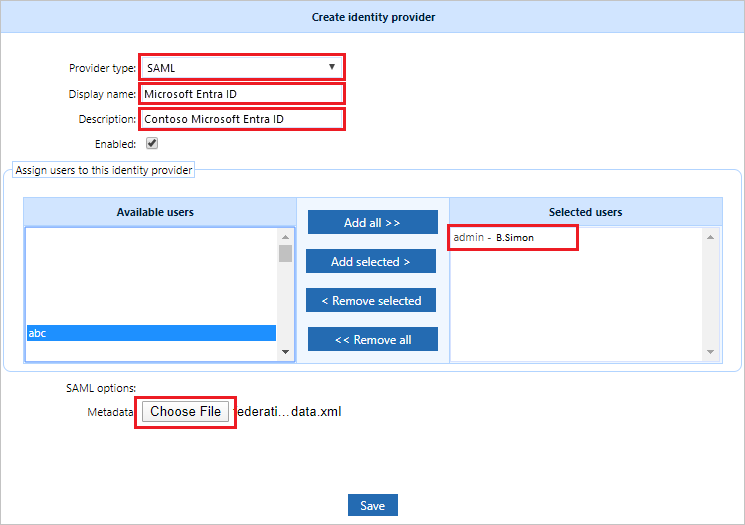Click Selected users scrollbar down arrow
Image resolution: width=745 pixels, height=525 pixels.
pos(710,352)
